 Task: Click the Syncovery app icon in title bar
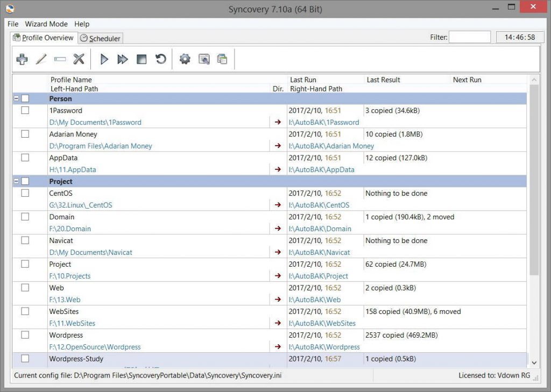tap(10, 9)
